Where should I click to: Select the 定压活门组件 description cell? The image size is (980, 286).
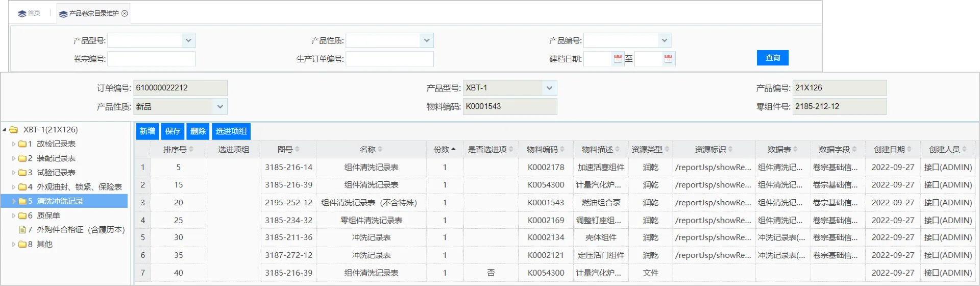coord(601,255)
